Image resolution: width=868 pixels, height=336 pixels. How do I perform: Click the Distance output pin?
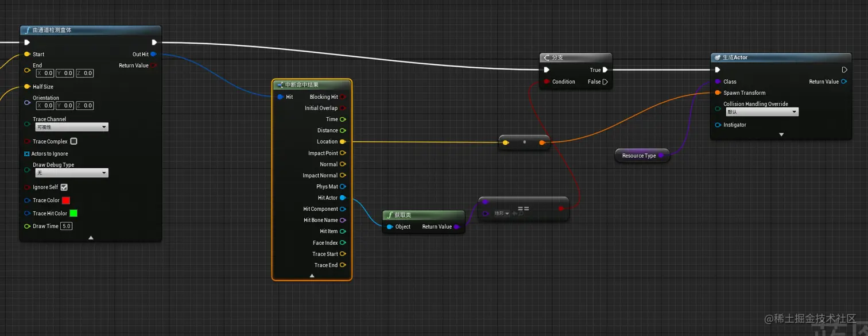[343, 130]
